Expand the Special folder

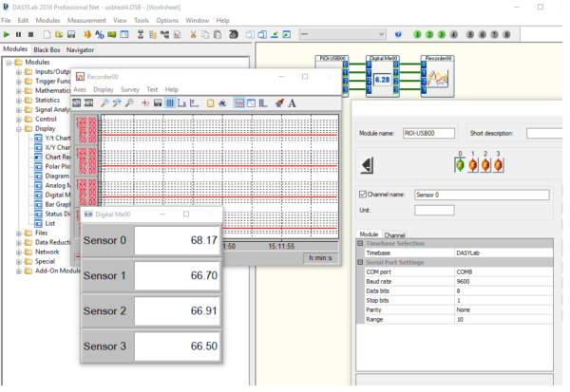18,261
